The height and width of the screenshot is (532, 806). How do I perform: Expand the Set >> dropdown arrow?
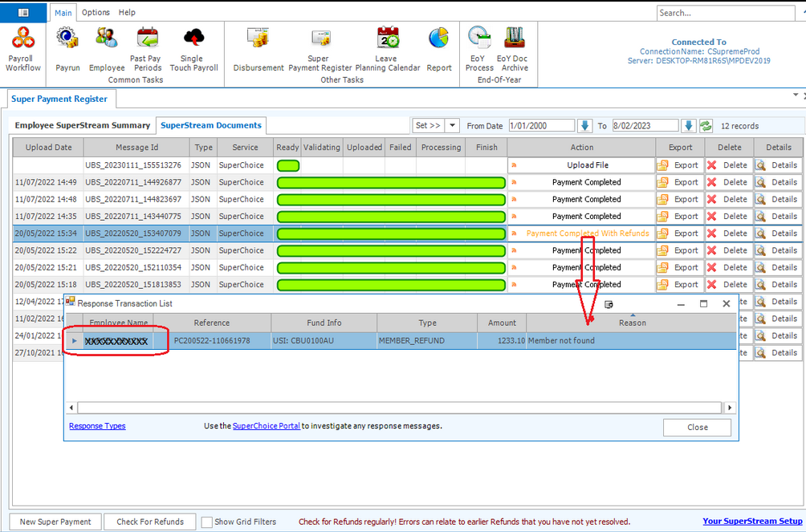coord(452,126)
